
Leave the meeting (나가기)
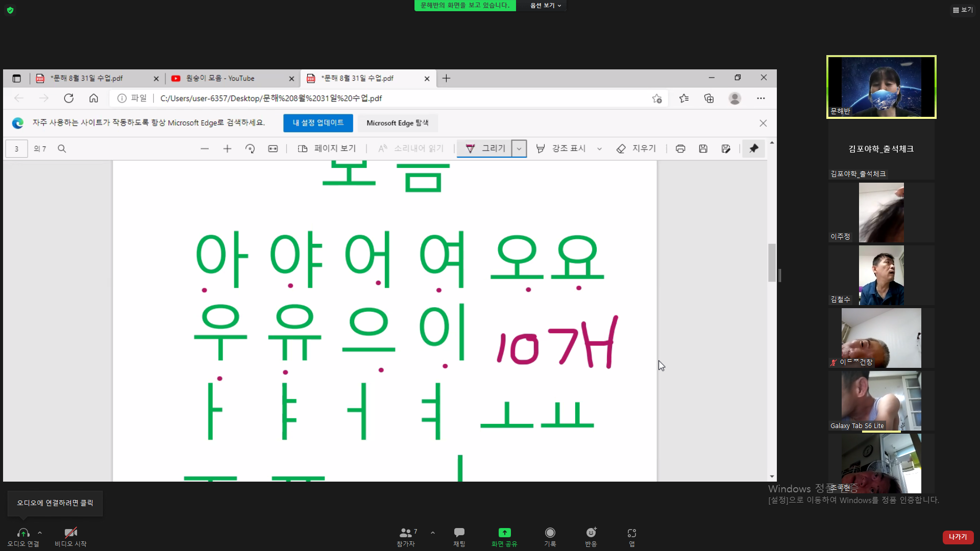[x=958, y=537]
